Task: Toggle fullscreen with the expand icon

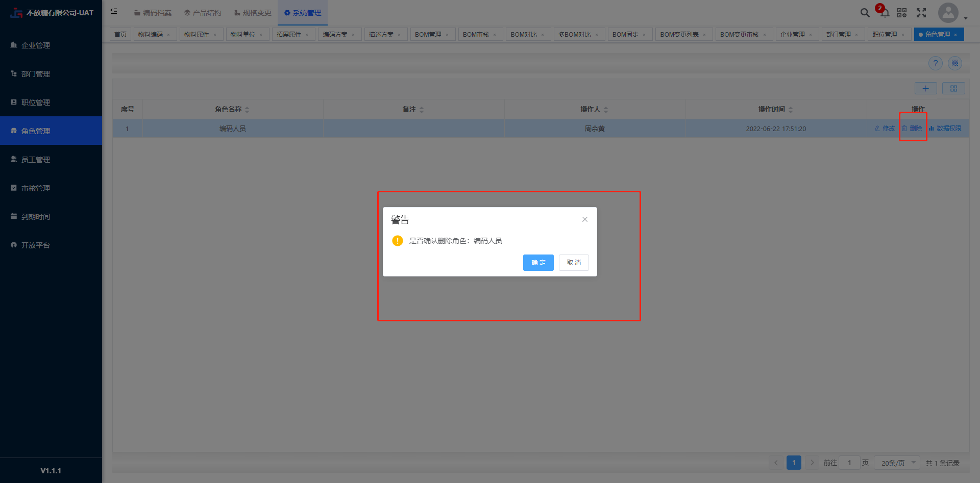Action: tap(921, 13)
